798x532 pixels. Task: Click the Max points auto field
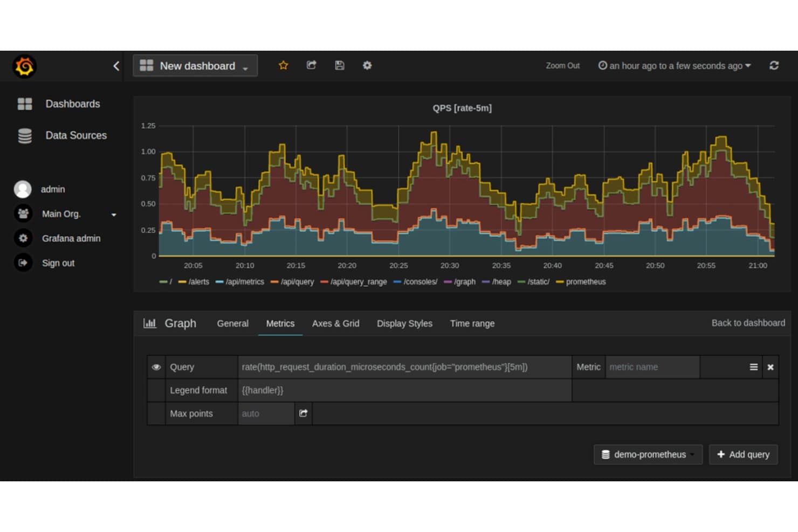pyautogui.click(x=266, y=413)
